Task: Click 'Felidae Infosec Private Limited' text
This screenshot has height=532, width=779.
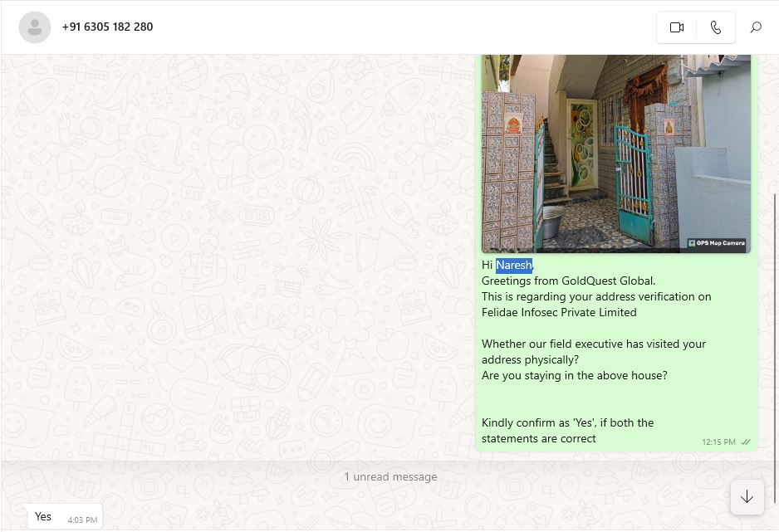Action: 559,313
